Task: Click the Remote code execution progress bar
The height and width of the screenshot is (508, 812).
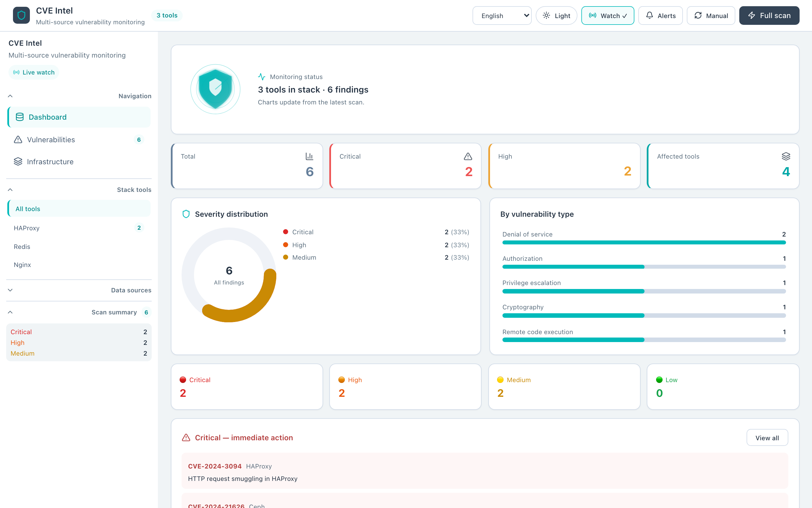Action: (644, 340)
